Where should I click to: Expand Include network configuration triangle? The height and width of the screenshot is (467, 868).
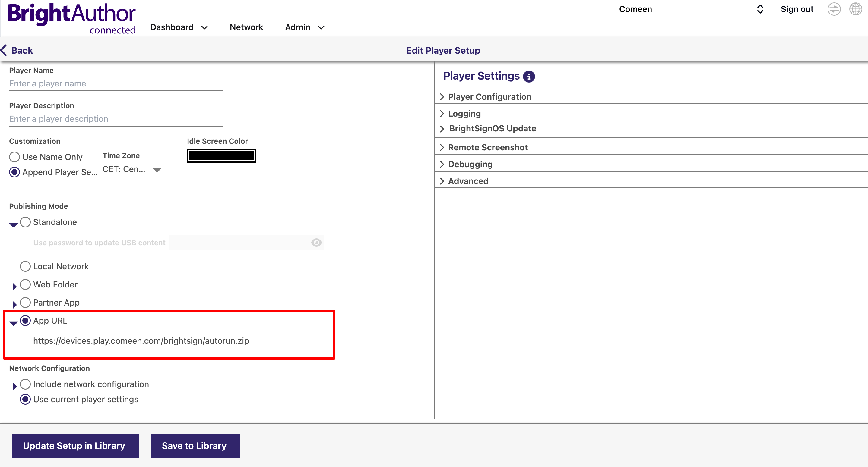click(14, 387)
